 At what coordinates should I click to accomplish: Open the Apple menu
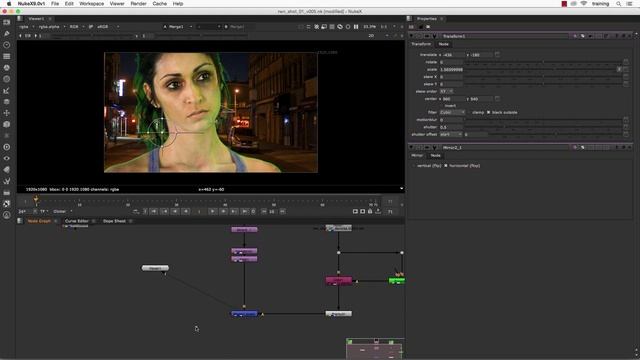[x=9, y=4]
